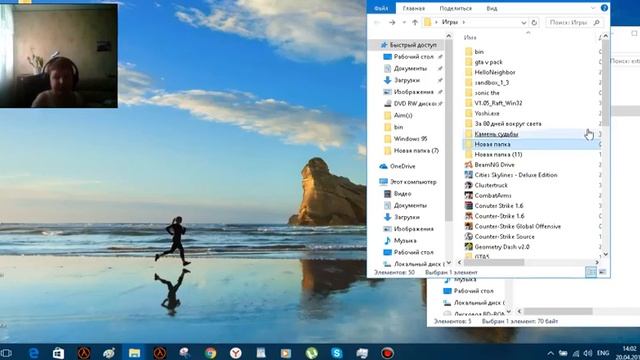Open Skype from the taskbar
The width and height of the screenshot is (640, 360).
[x=337, y=353]
